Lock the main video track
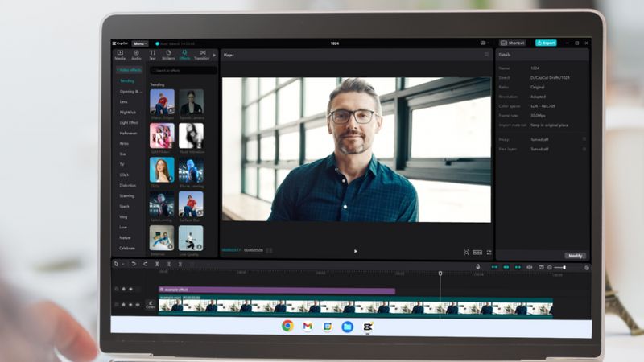 [124, 305]
